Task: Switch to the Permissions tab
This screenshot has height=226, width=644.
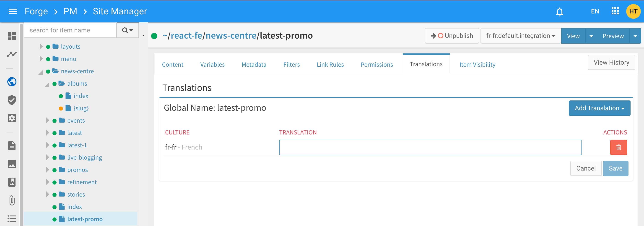Action: click(377, 65)
